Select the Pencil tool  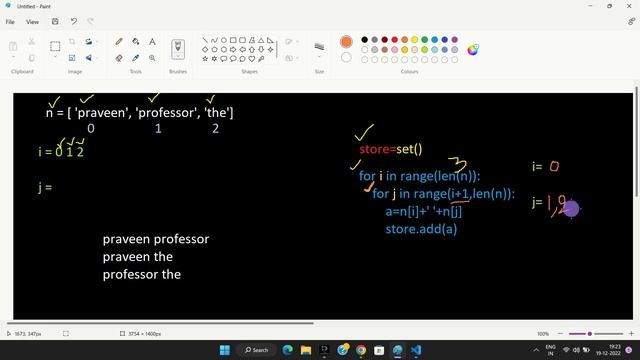[x=119, y=42]
